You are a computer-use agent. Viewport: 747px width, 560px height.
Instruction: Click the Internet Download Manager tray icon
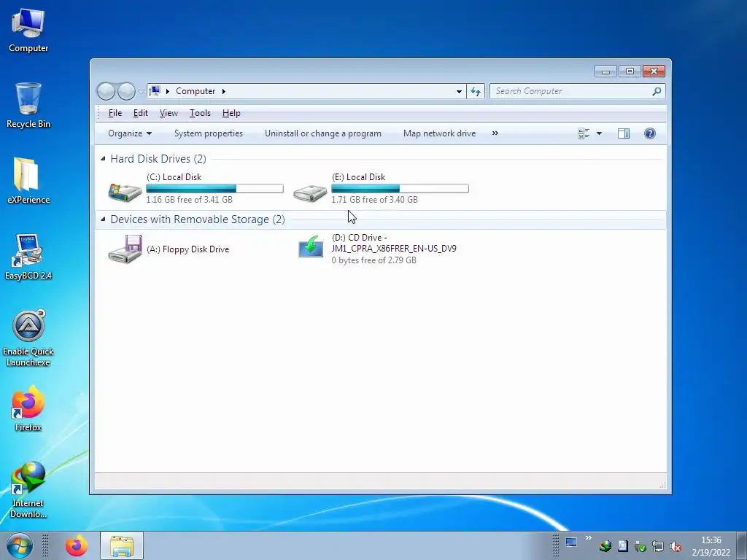pos(605,546)
